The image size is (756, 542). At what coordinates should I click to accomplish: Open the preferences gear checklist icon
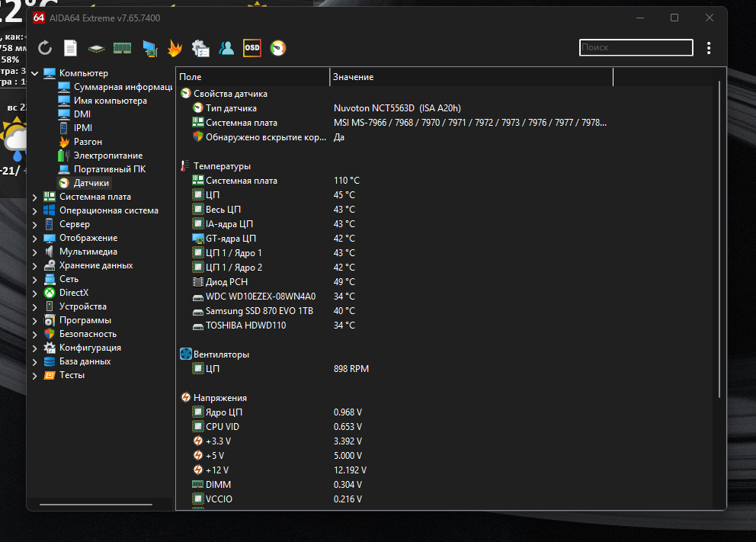[200, 48]
